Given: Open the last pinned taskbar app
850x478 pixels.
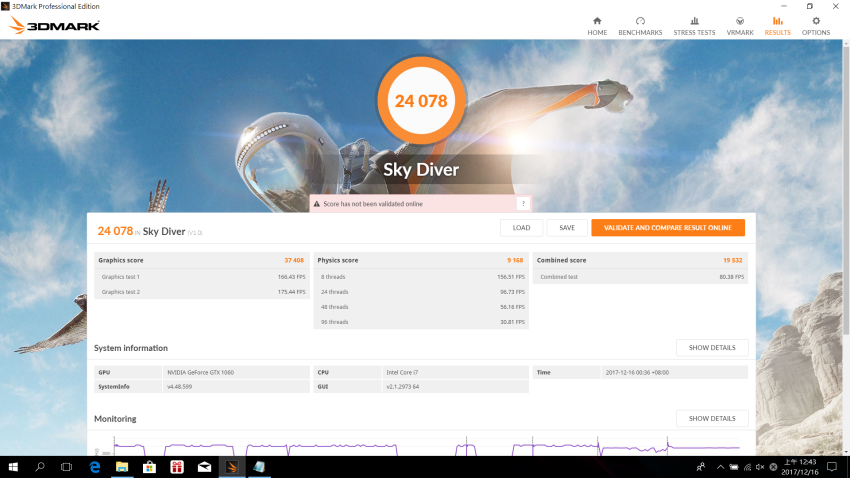Looking at the screenshot, I should point(259,467).
